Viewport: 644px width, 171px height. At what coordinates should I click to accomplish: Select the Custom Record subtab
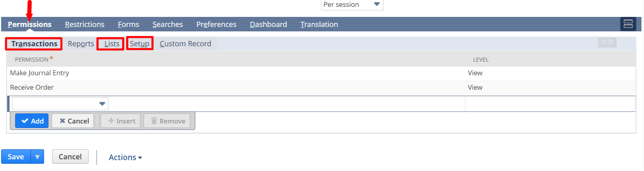tap(185, 43)
